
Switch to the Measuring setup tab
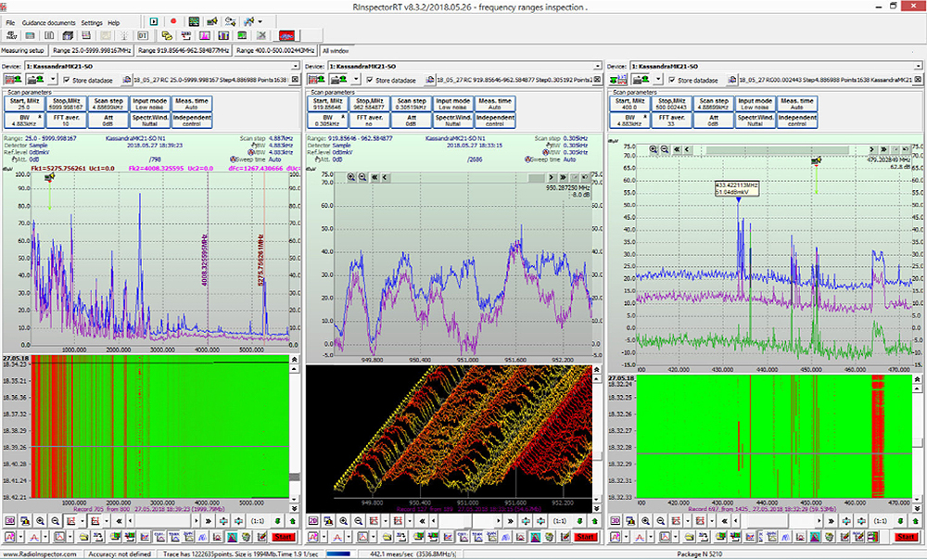[23, 50]
